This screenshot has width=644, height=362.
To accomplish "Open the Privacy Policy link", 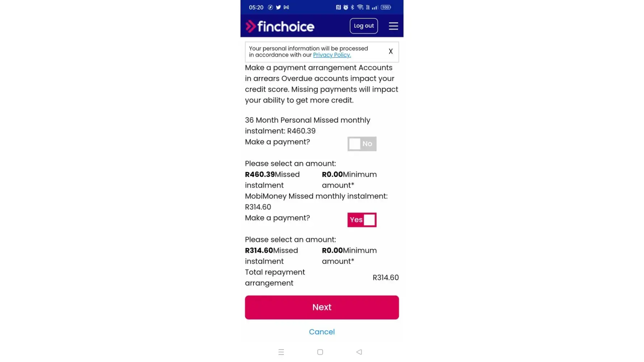I will pos(332,55).
